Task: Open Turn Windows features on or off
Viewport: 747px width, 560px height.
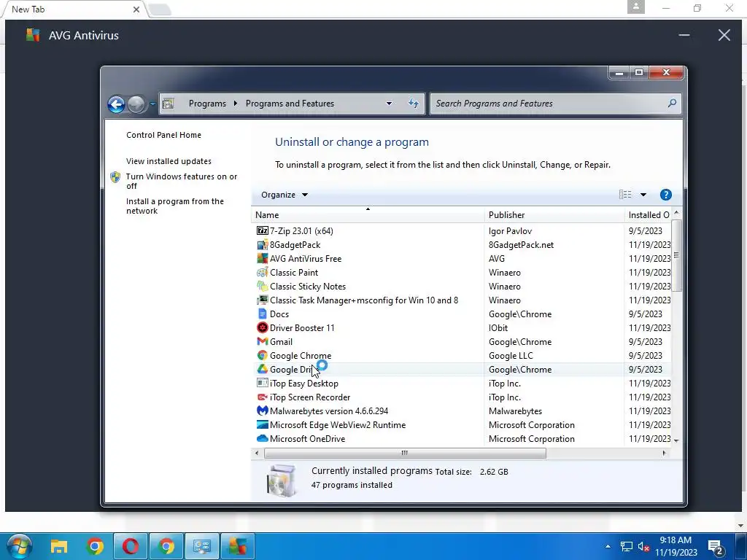Action: click(182, 181)
